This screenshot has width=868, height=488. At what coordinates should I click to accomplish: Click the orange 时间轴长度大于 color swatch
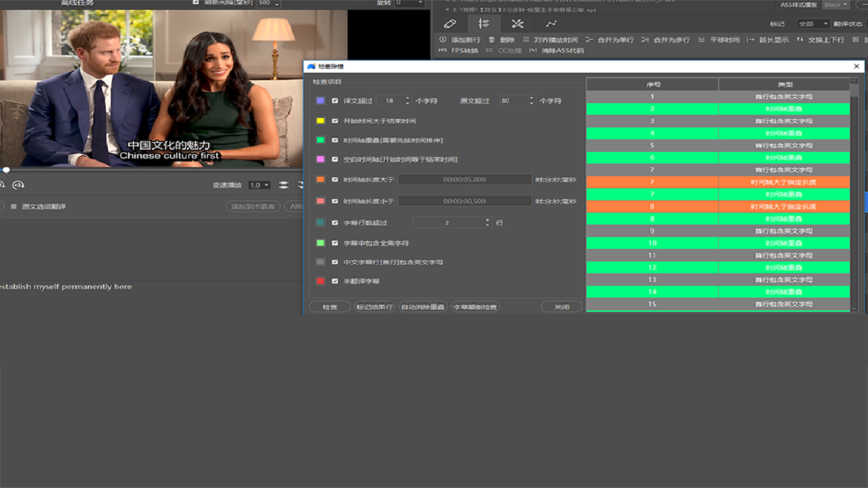click(321, 180)
